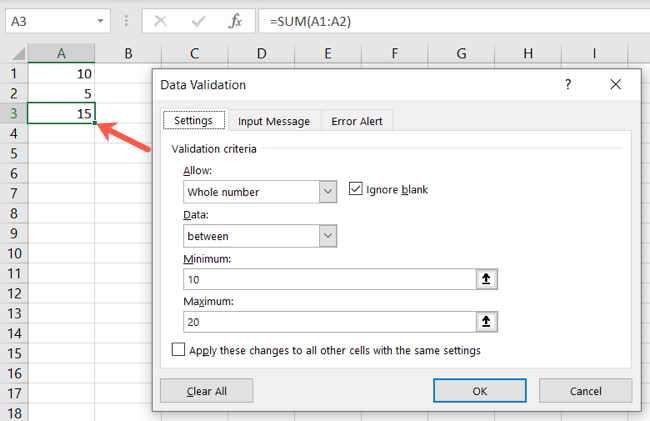Viewport: 650px width, 421px height.
Task: Close the Data Validation dialog
Action: pyautogui.click(x=615, y=85)
